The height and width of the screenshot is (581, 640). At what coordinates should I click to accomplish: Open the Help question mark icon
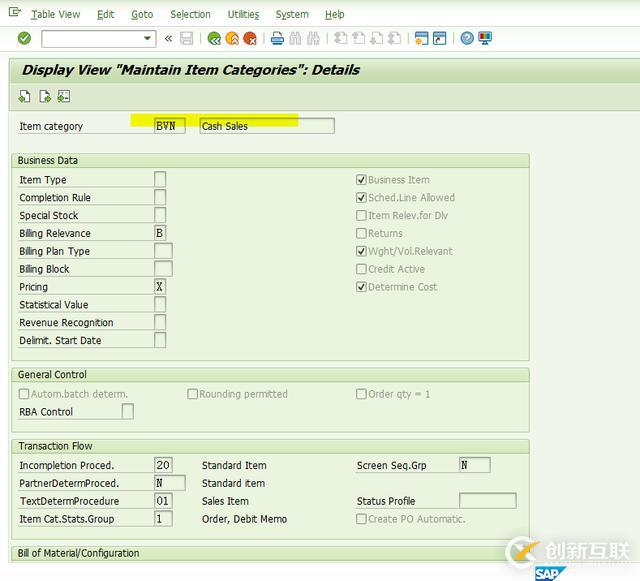(x=467, y=39)
